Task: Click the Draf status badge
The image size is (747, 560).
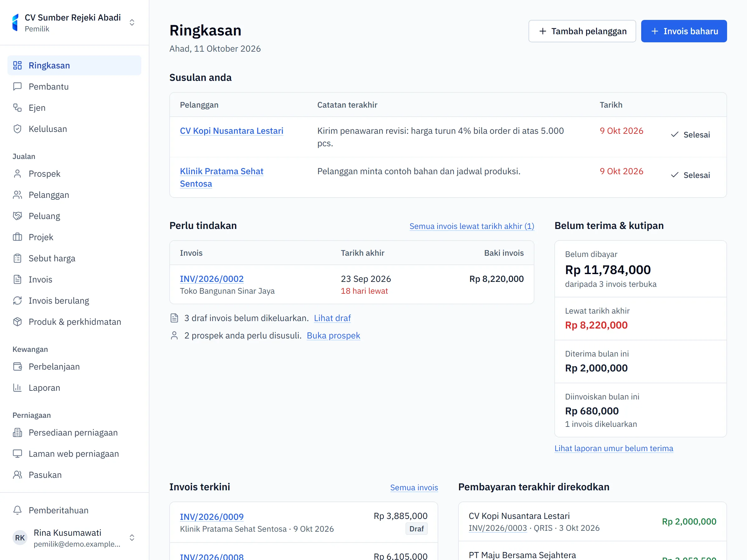Action: (416, 529)
